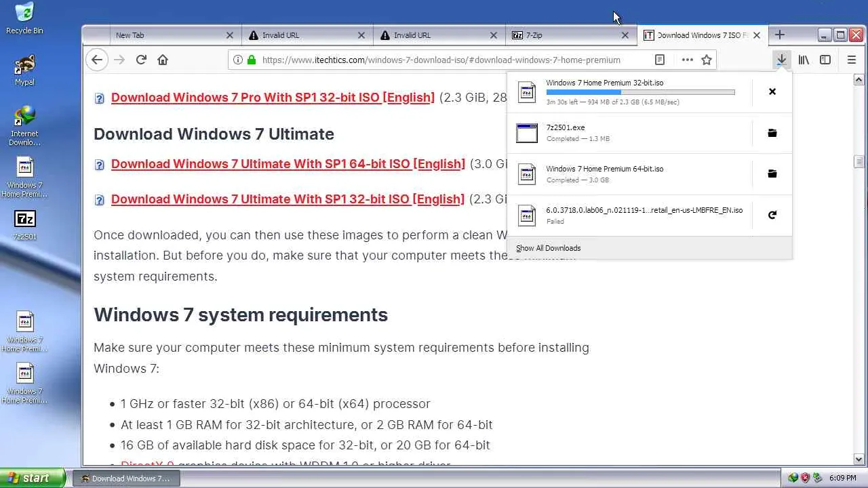Select the Mypal desktop shortcut

coord(24,70)
